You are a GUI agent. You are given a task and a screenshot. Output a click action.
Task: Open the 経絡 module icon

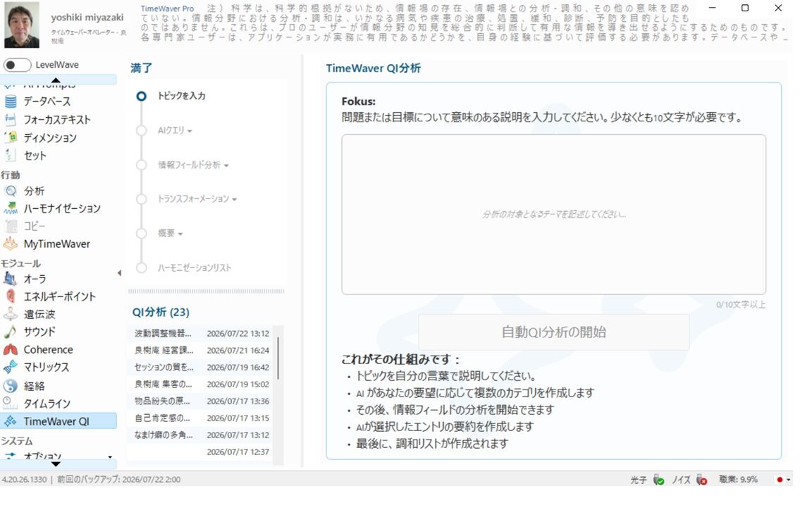point(11,386)
